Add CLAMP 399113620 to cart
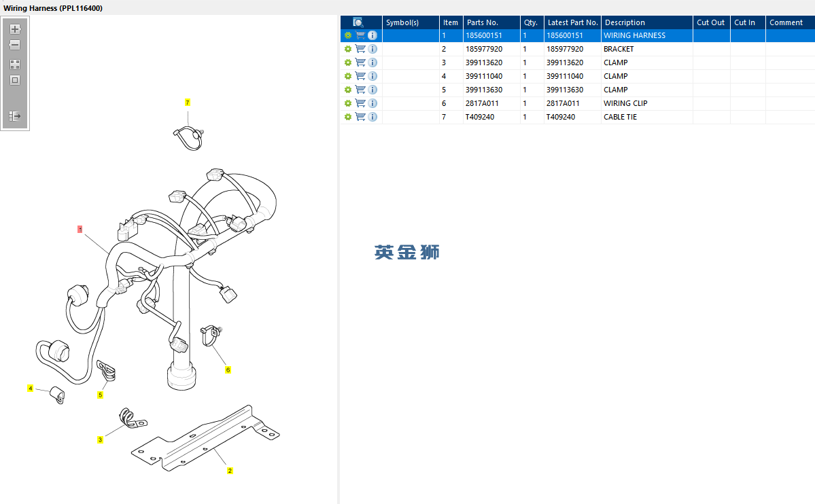 click(360, 62)
